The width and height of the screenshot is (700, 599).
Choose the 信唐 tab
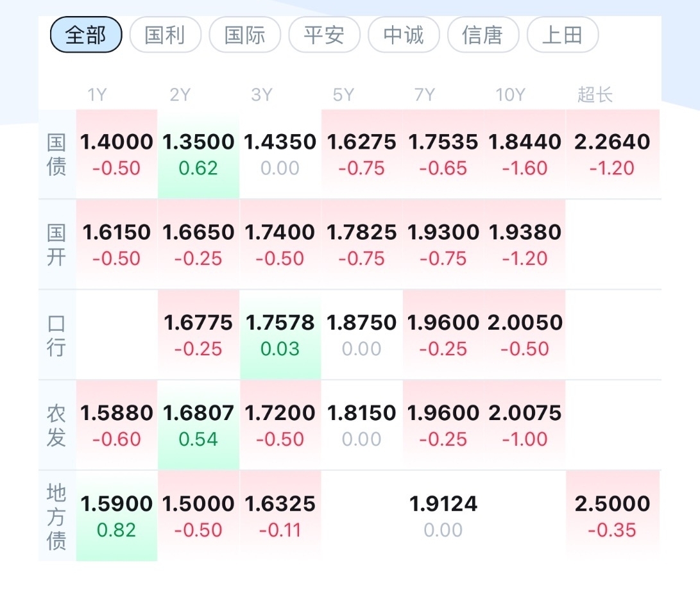[x=483, y=35]
